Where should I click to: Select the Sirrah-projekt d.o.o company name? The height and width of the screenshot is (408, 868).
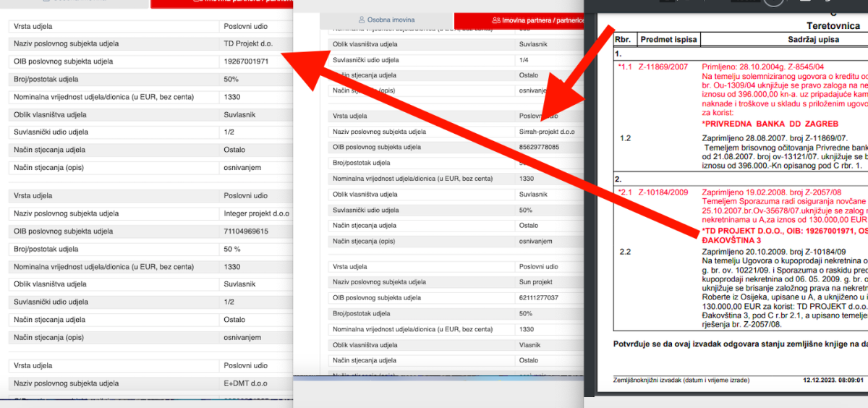547,132
